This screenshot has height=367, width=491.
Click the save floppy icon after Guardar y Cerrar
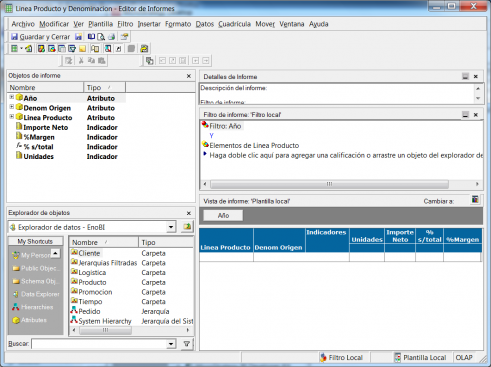pyautogui.click(x=78, y=37)
